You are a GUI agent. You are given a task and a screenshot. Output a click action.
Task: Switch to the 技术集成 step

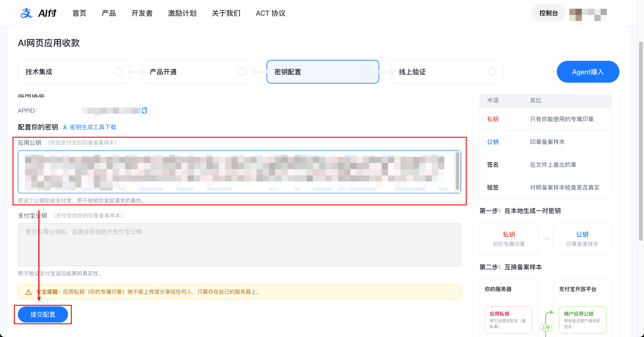(74, 72)
